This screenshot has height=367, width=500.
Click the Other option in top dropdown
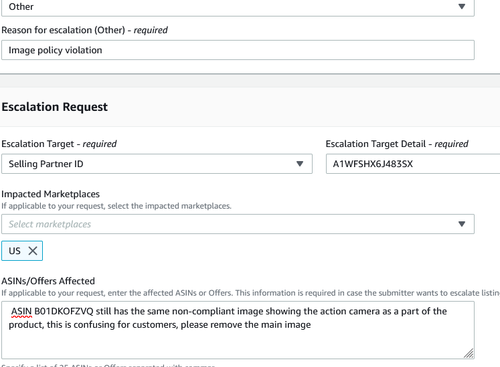click(x=21, y=6)
